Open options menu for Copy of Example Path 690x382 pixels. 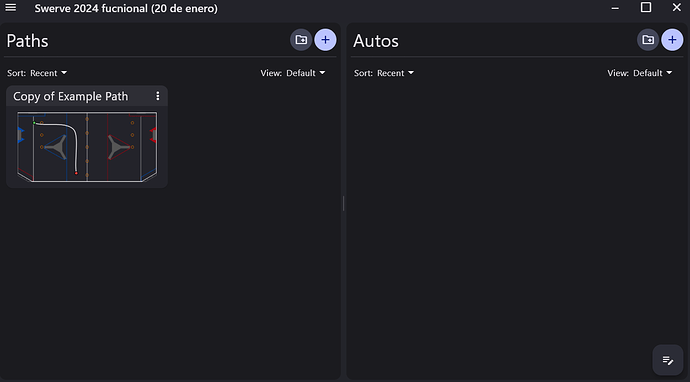tap(158, 96)
